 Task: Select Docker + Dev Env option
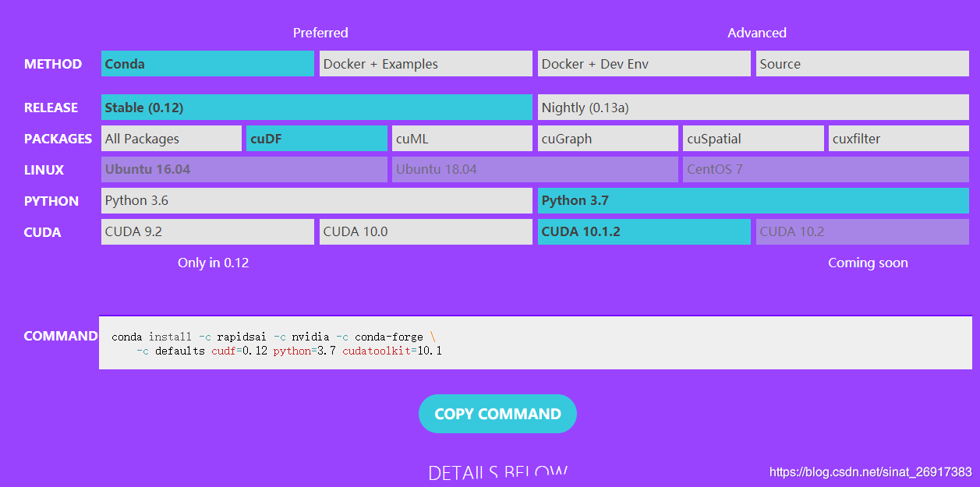(643, 63)
